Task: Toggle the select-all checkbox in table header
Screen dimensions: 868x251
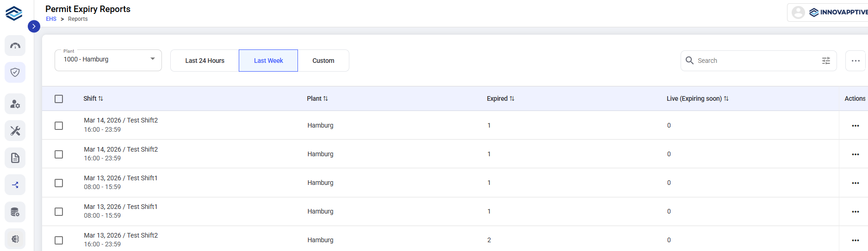Action: 59,99
